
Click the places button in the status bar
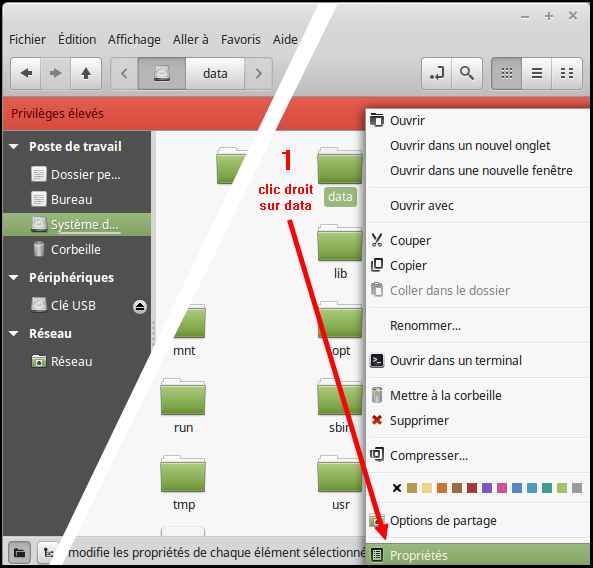(20, 553)
